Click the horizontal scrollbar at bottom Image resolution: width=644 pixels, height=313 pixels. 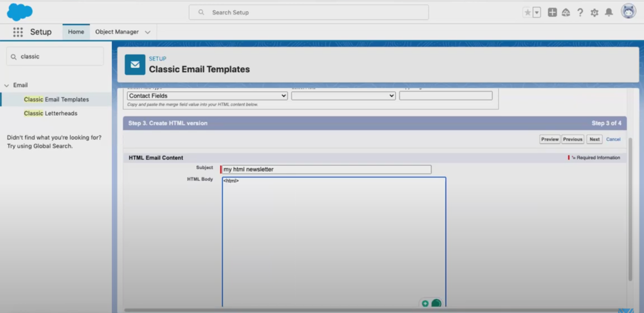(372, 310)
